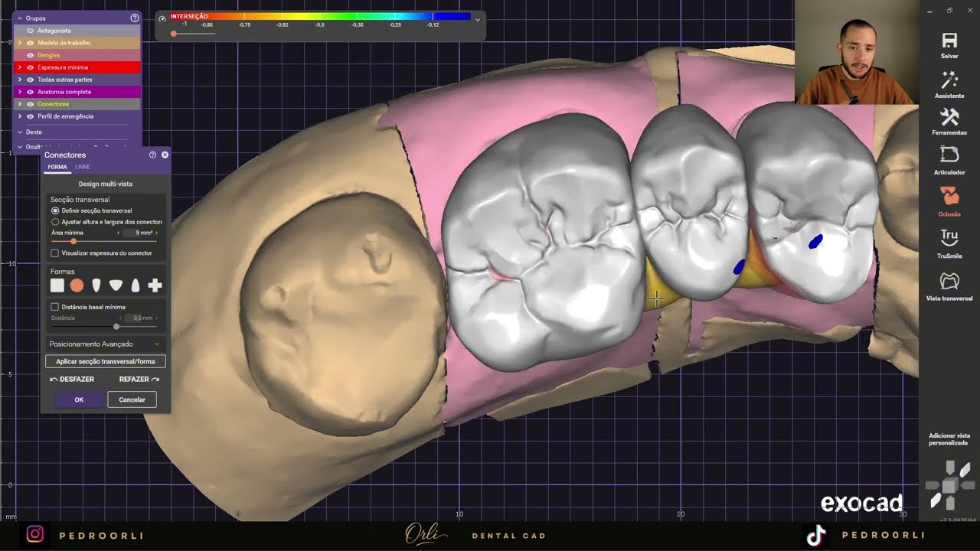Click the Interseção threshold slider handle
Screen dimensions: 980x551
(x=174, y=34)
